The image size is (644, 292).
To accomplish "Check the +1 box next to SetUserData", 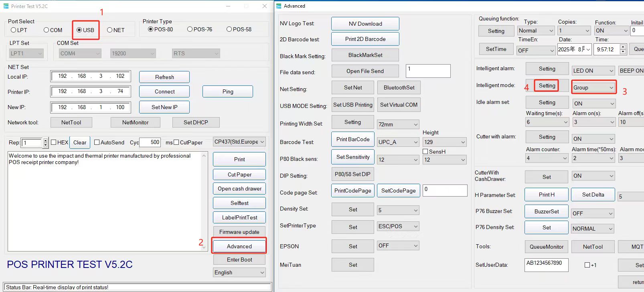I will pos(587,265).
